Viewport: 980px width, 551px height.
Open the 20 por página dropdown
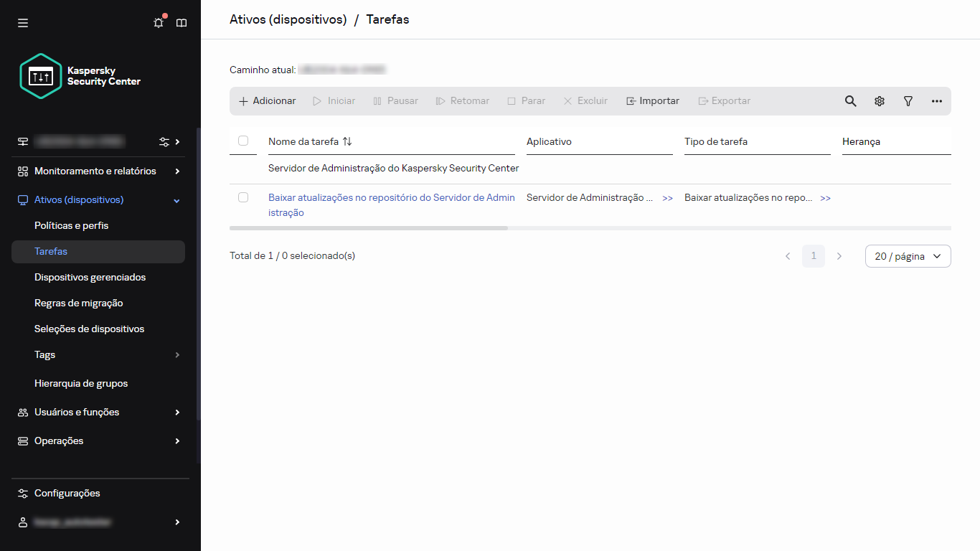(908, 256)
